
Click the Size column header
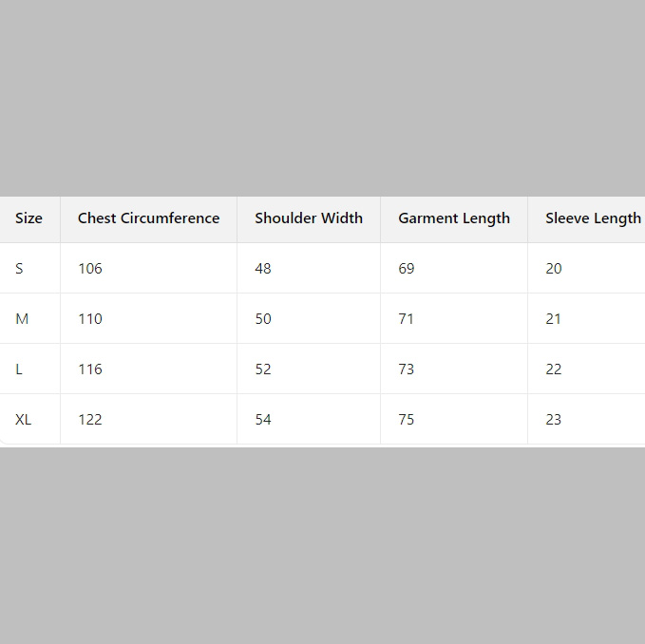pos(28,218)
